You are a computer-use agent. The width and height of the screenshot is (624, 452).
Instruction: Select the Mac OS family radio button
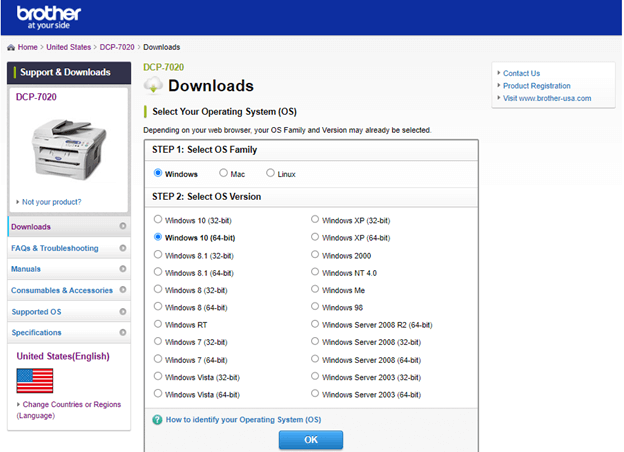(x=224, y=173)
